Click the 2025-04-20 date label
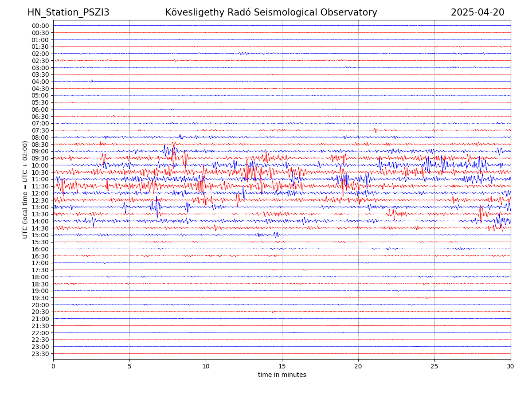Viewport: 532px width, 399px height. point(477,12)
